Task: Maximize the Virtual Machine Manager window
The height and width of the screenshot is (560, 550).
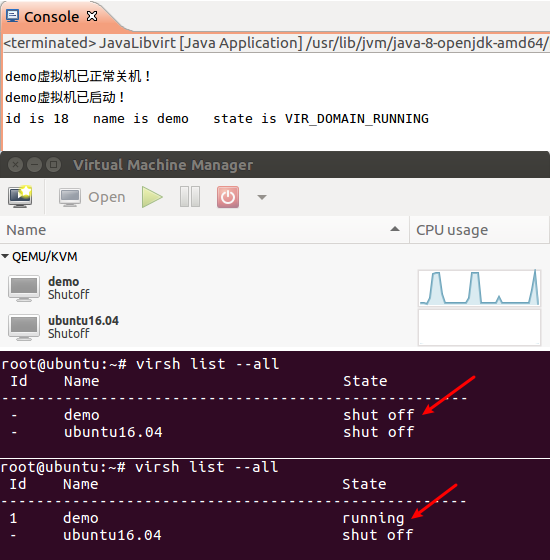Action: [x=54, y=165]
